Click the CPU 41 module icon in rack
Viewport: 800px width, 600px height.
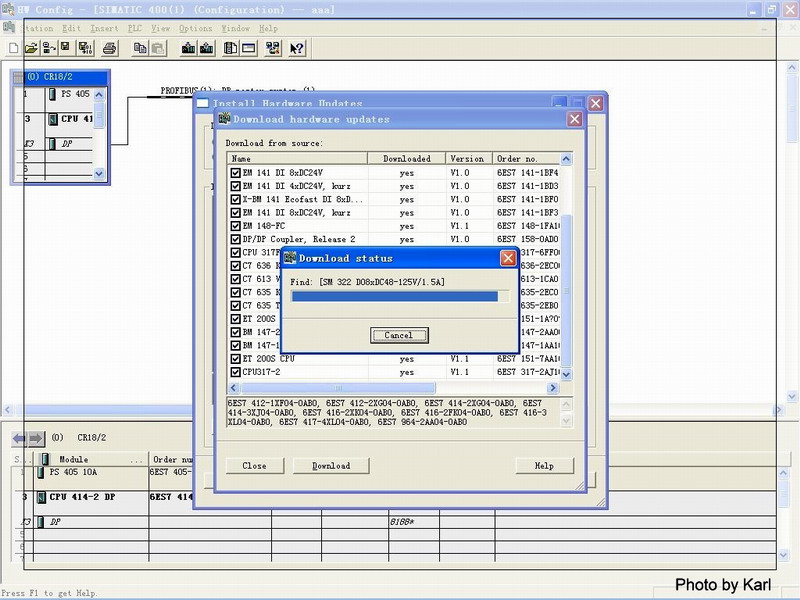[x=53, y=119]
